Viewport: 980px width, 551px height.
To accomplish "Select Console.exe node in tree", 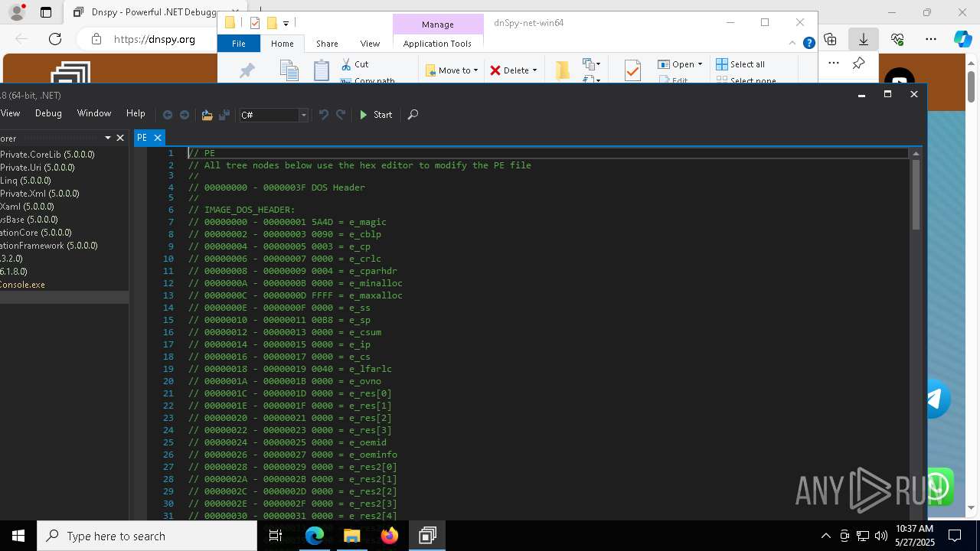I will coord(23,285).
